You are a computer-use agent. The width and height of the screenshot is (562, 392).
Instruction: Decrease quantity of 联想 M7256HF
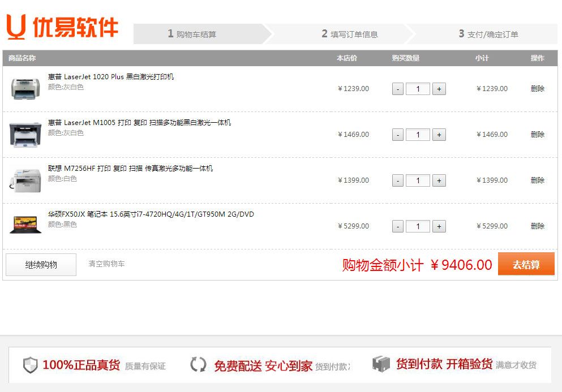[398, 180]
